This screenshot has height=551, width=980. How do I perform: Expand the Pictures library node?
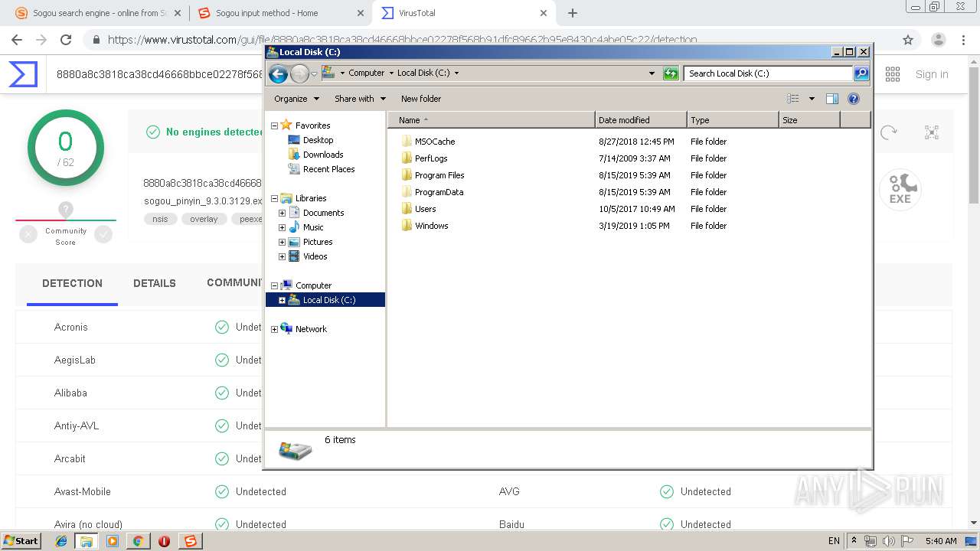(282, 242)
